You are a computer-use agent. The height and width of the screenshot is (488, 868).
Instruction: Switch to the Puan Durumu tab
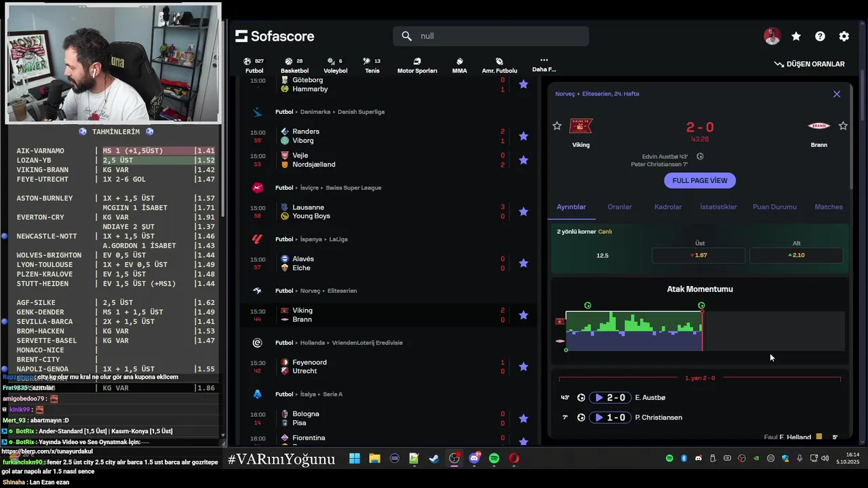(x=774, y=207)
